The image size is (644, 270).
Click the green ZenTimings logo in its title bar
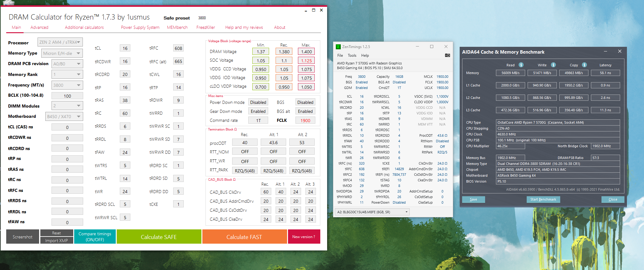coord(338,47)
